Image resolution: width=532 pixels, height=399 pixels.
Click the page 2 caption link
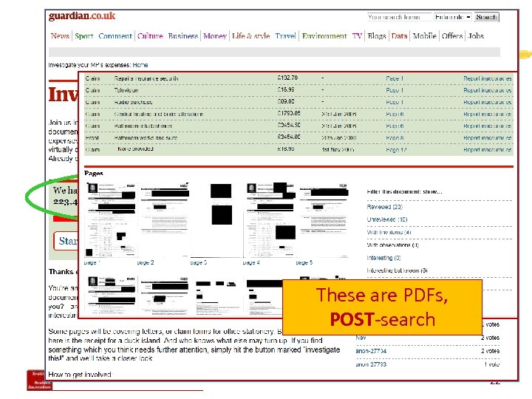[x=146, y=262]
